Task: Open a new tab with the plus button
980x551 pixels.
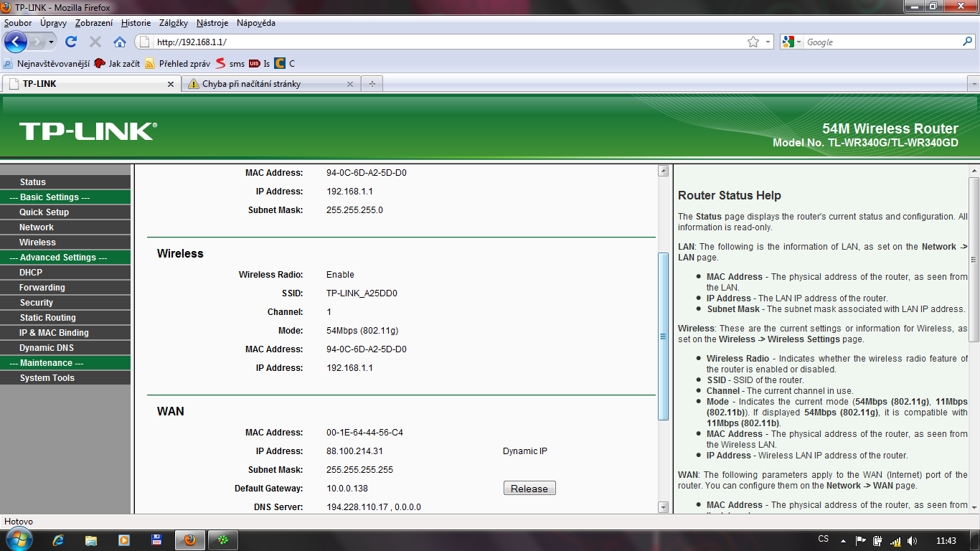Action: pos(372,84)
